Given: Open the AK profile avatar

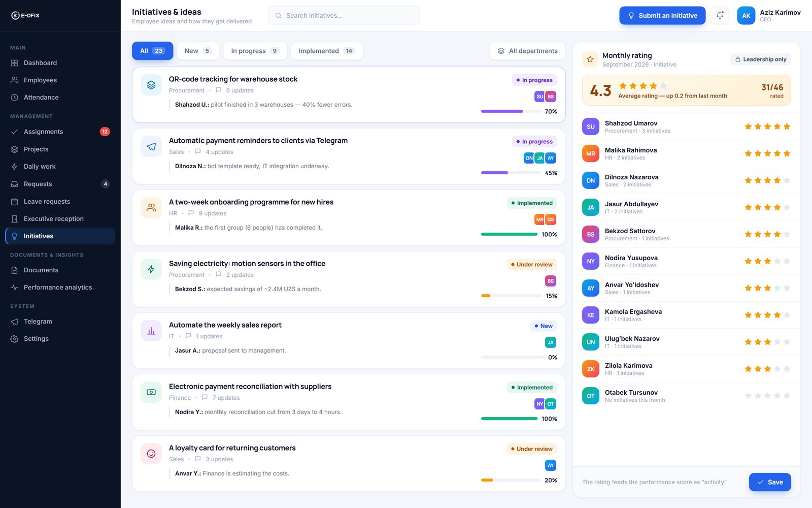Looking at the screenshot, I should (x=746, y=15).
